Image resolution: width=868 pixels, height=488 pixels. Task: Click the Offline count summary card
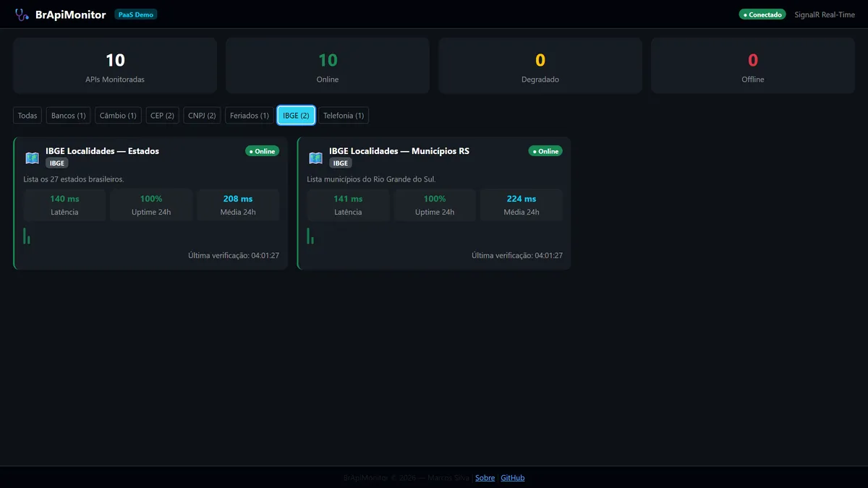point(753,66)
